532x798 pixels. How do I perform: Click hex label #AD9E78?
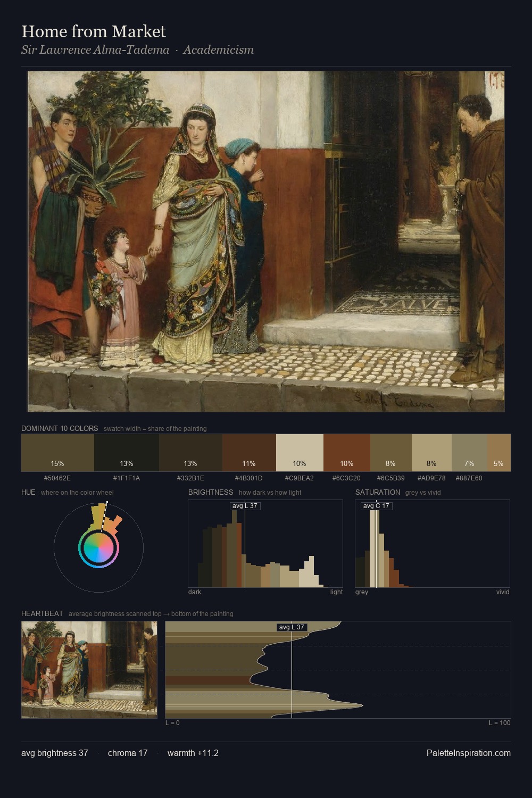(x=431, y=478)
